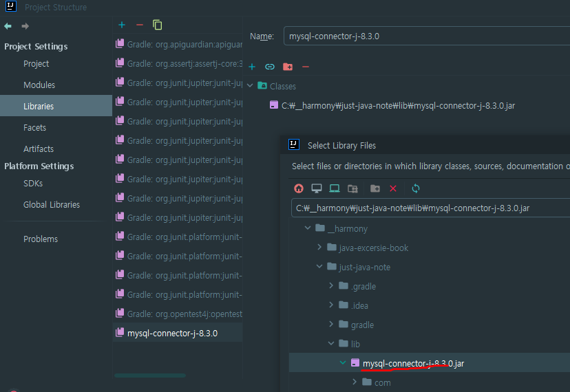Viewport: 570px width, 392px height.
Task: Open Modules settings page
Action: [x=39, y=85]
